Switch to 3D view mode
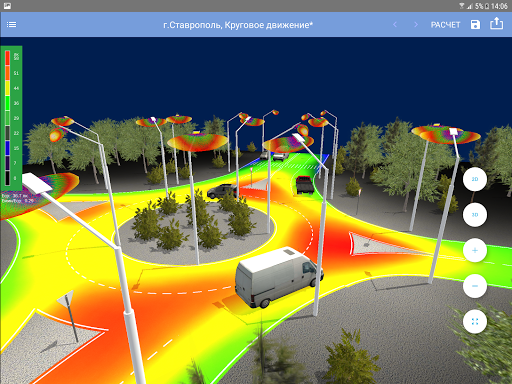The width and height of the screenshot is (512, 384). click(x=475, y=215)
